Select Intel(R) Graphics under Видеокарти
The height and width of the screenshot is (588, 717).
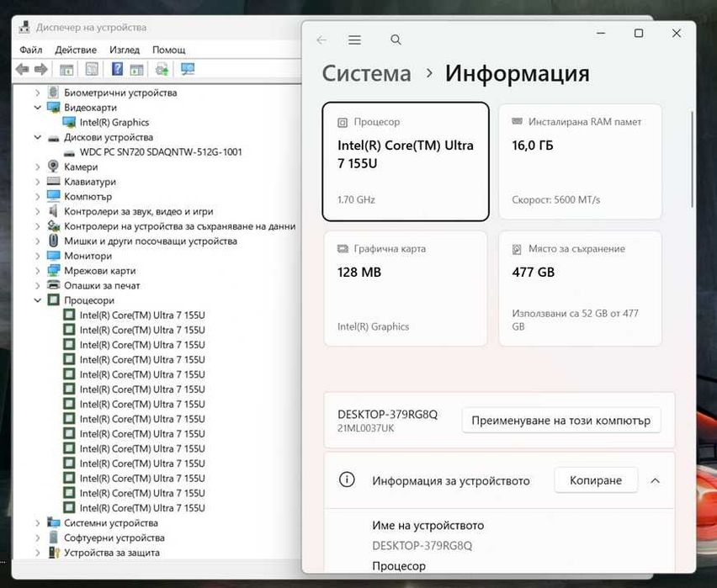click(x=114, y=122)
